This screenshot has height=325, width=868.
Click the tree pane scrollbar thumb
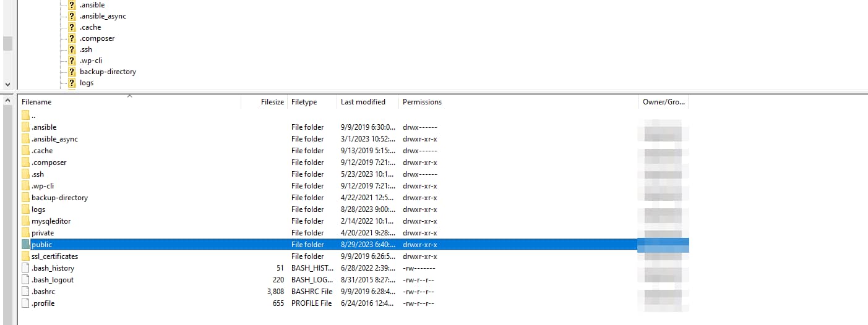pyautogui.click(x=7, y=43)
